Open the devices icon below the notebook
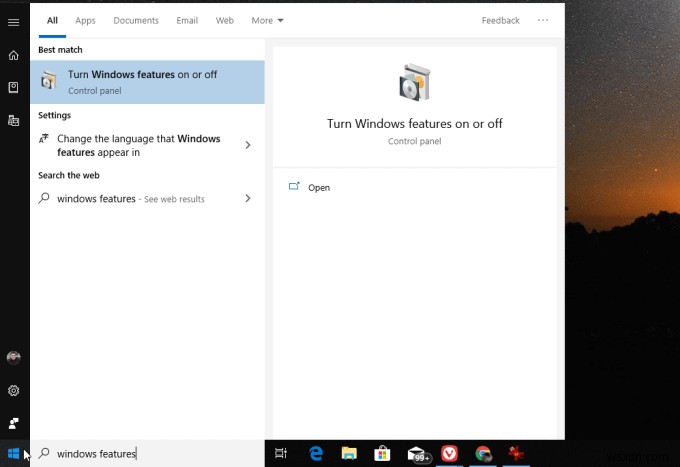The width and height of the screenshot is (680, 467). click(x=13, y=120)
